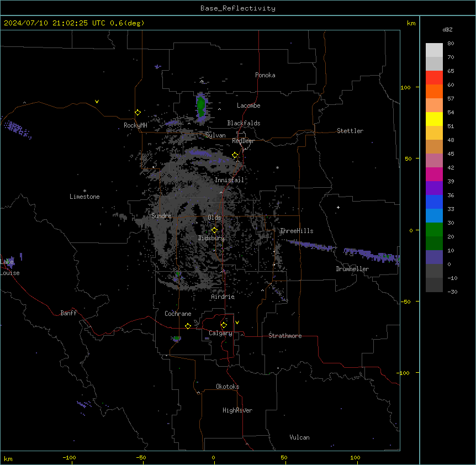The width and height of the screenshot is (476, 465).
Task: Click the yellow diamond marker east of Cochrane
Action: [188, 326]
